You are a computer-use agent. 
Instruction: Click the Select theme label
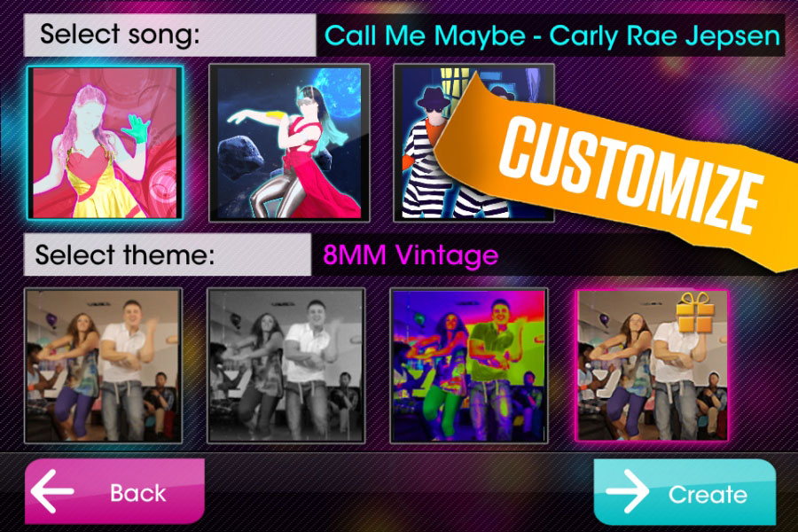[x=125, y=254]
